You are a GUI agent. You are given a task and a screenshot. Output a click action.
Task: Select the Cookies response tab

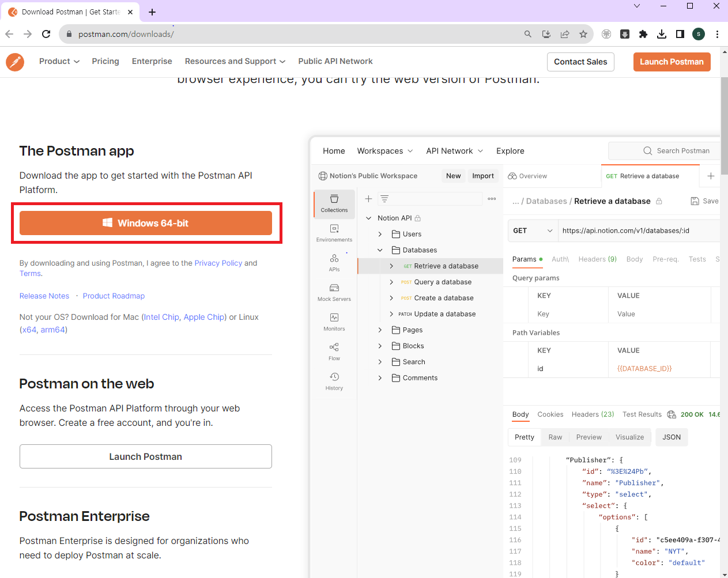pos(550,414)
